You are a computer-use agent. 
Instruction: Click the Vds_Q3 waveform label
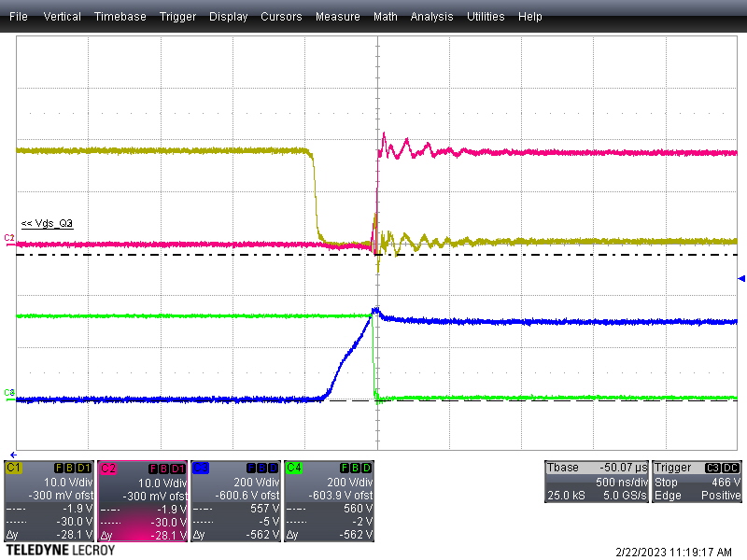[x=48, y=223]
